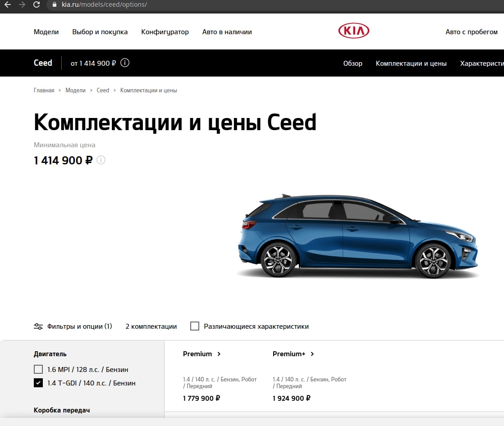Image resolution: width=504 pixels, height=426 pixels.
Task: Go to Ceed breadcrumb
Action: click(x=103, y=90)
